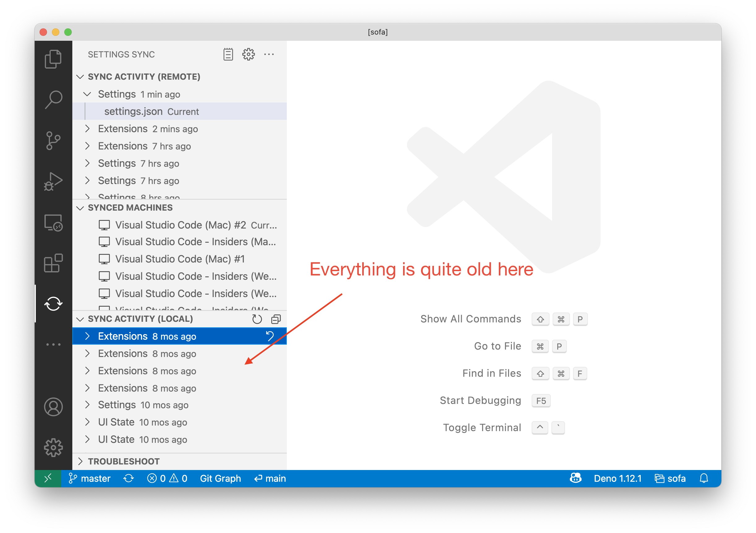
Task: Expand the TROUBLESHOOT section
Action: coord(80,461)
